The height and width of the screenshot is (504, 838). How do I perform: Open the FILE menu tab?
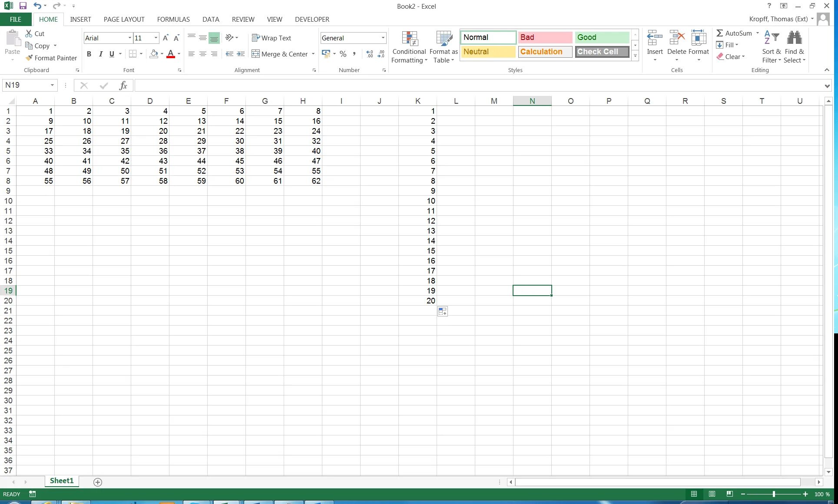coord(16,20)
